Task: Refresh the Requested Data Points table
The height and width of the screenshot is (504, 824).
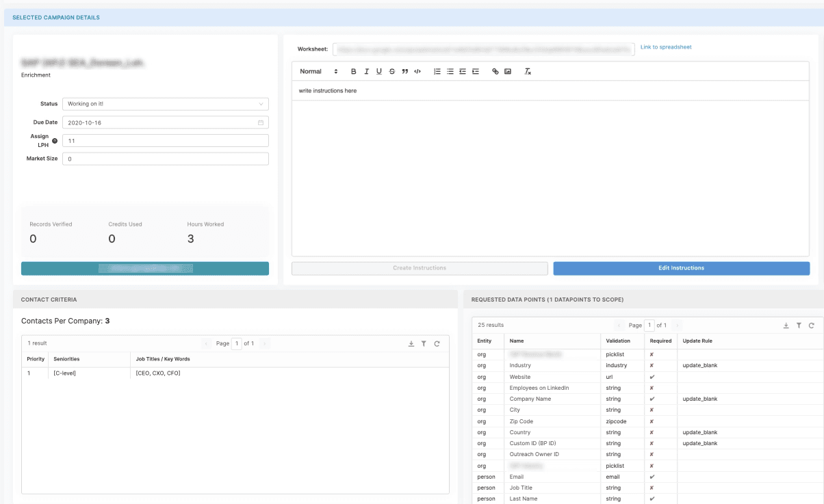Action: point(811,326)
